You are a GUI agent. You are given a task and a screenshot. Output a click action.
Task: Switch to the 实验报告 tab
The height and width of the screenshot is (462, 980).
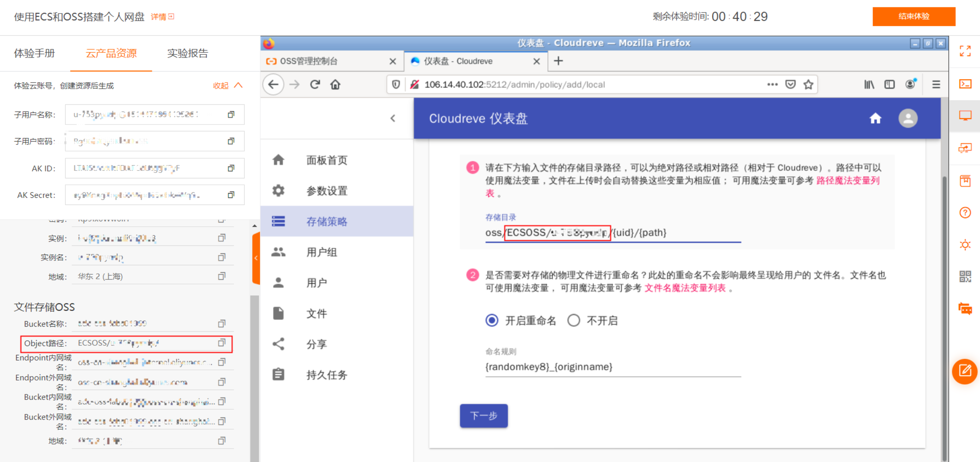pos(188,53)
